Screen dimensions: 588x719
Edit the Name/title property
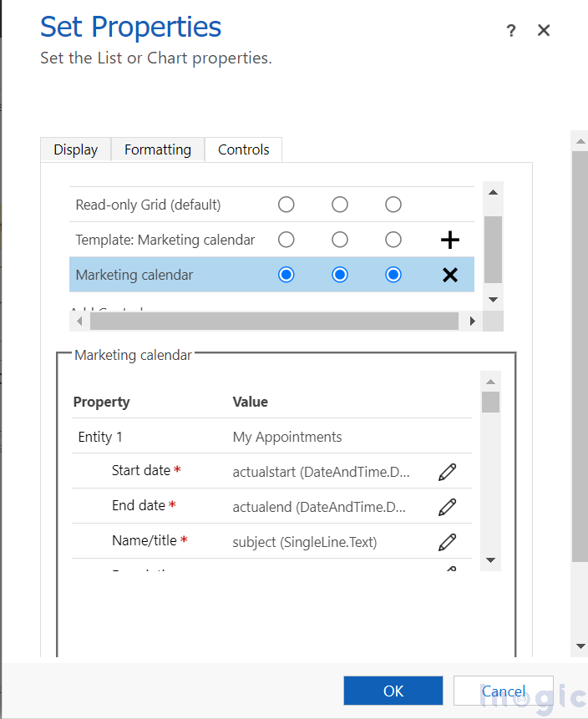(447, 542)
